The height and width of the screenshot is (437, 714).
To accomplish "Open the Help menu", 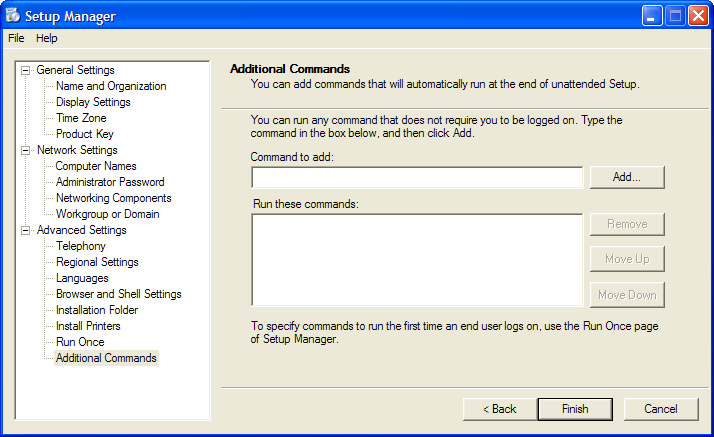I will click(x=46, y=38).
